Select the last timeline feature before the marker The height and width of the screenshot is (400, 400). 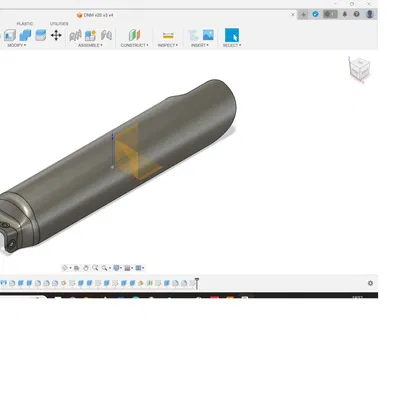point(192,283)
